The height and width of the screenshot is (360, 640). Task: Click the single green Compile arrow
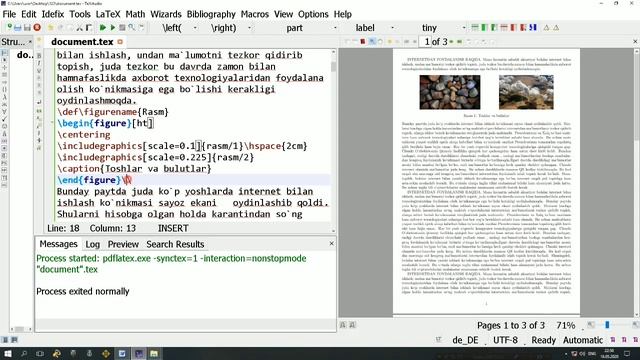pos(112,28)
